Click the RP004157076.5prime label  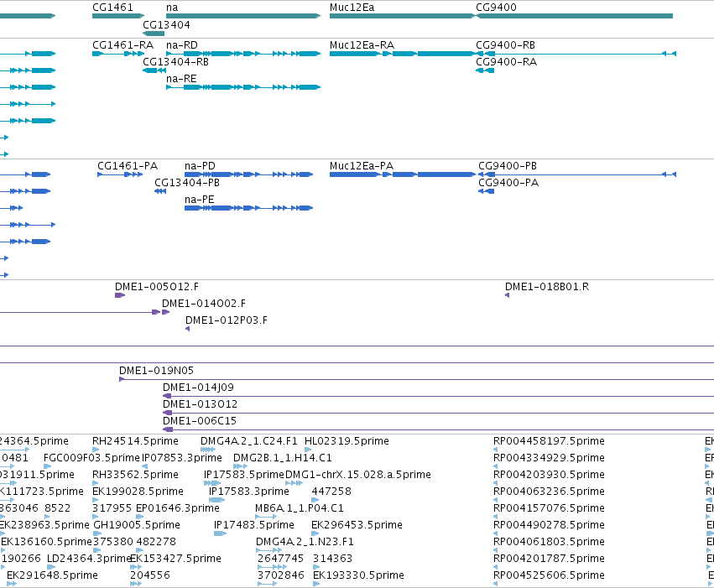coord(550,508)
